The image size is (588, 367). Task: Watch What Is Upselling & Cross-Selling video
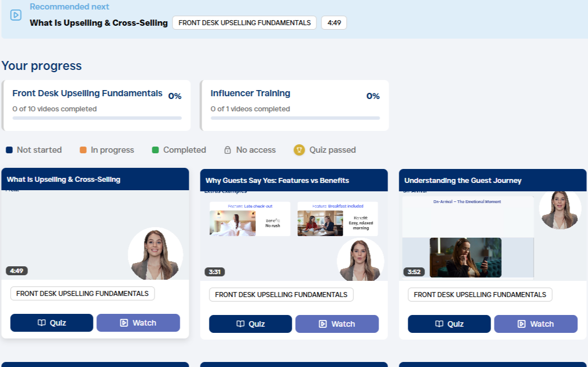click(x=138, y=323)
